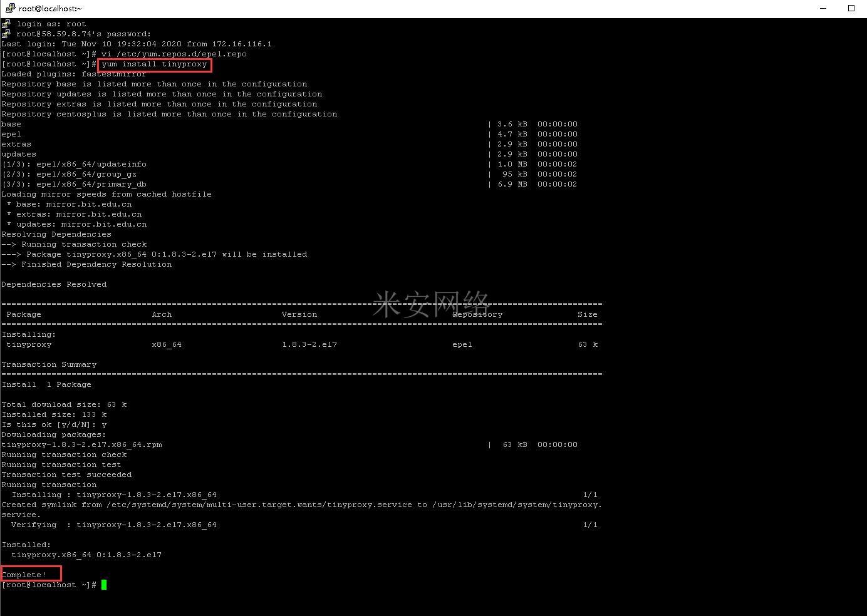This screenshot has height=616, width=867.
Task: Click the 'vi /etc/yum.repos.d/epel.repo' command text
Action: pos(174,54)
